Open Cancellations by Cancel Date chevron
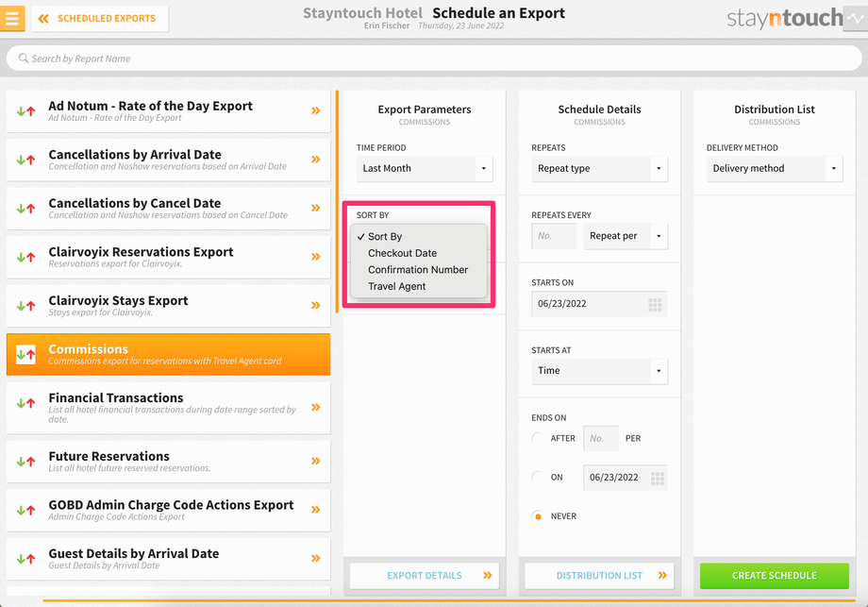Viewport: 868px width, 607px height. point(315,209)
